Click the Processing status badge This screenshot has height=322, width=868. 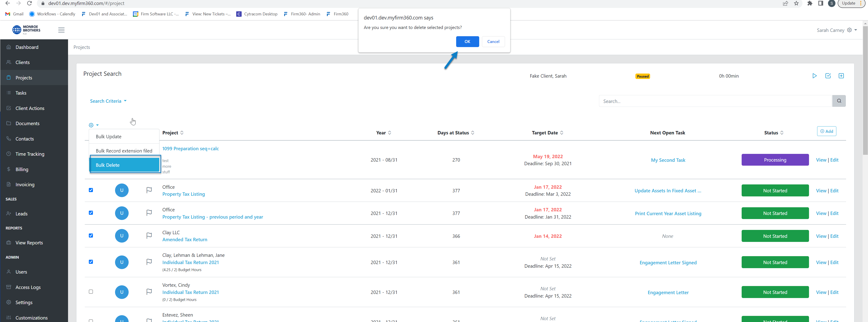775,160
